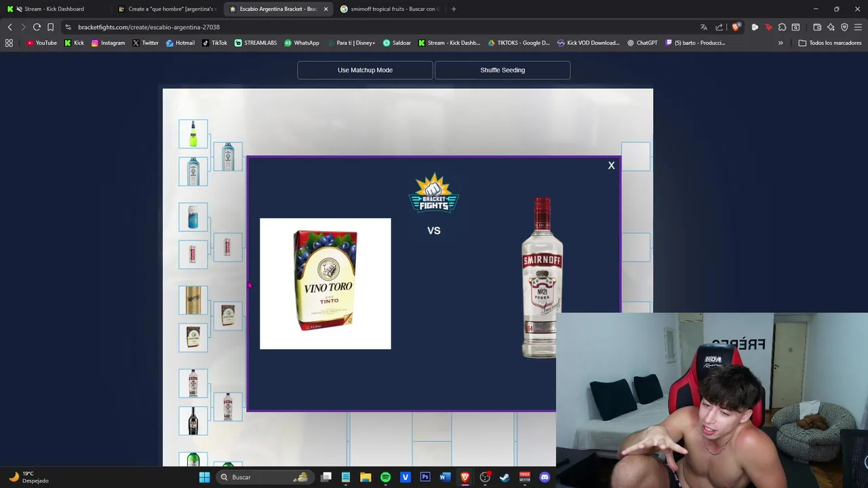868x488 pixels.
Task: Open the Notepad app on the taskbar
Action: click(x=346, y=477)
